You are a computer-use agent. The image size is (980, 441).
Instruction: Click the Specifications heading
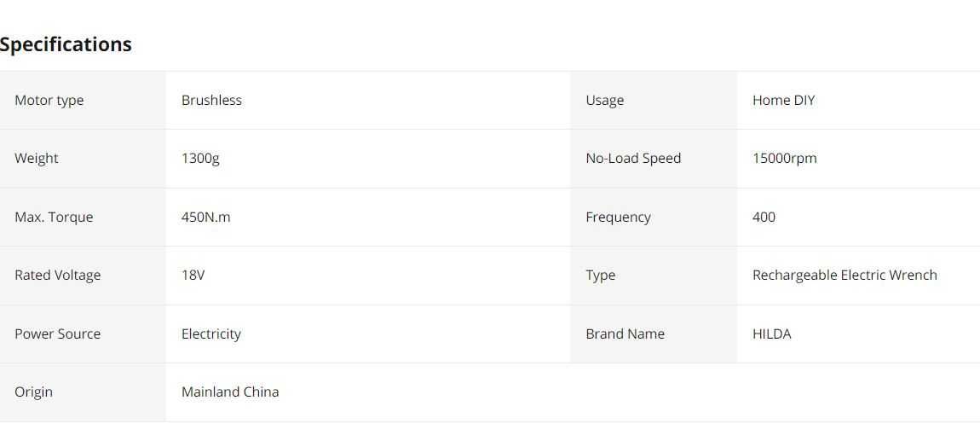click(66, 44)
